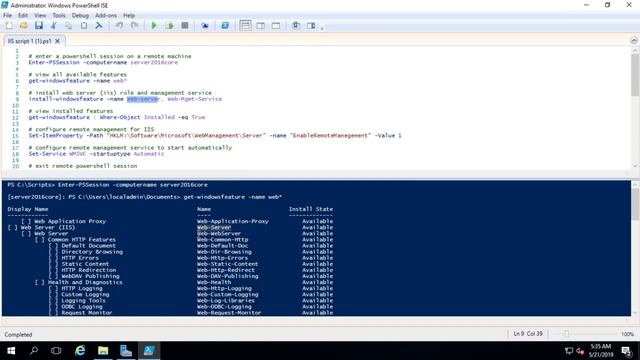Open Server Manager from taskbar
Screen dimensions: 640x360
tap(126, 351)
